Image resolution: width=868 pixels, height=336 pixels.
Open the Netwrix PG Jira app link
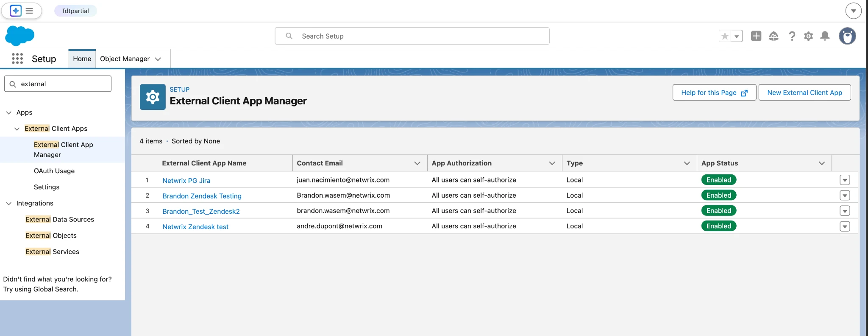(186, 180)
